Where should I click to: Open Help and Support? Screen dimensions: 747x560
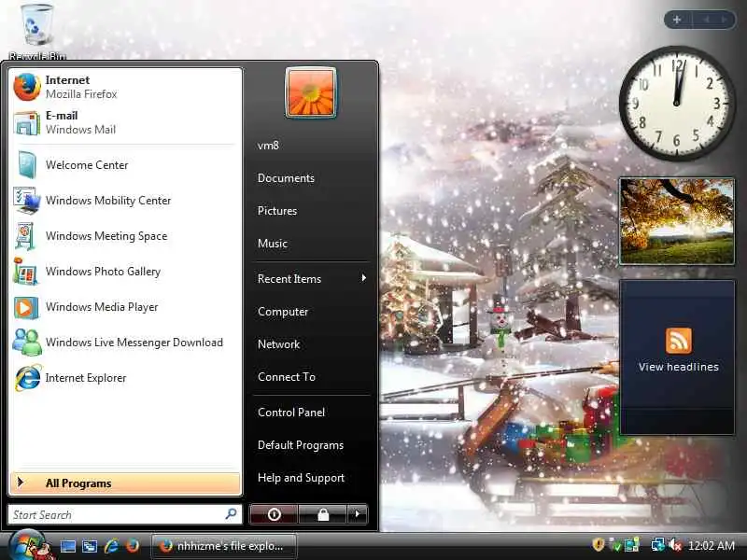pyautogui.click(x=312, y=478)
